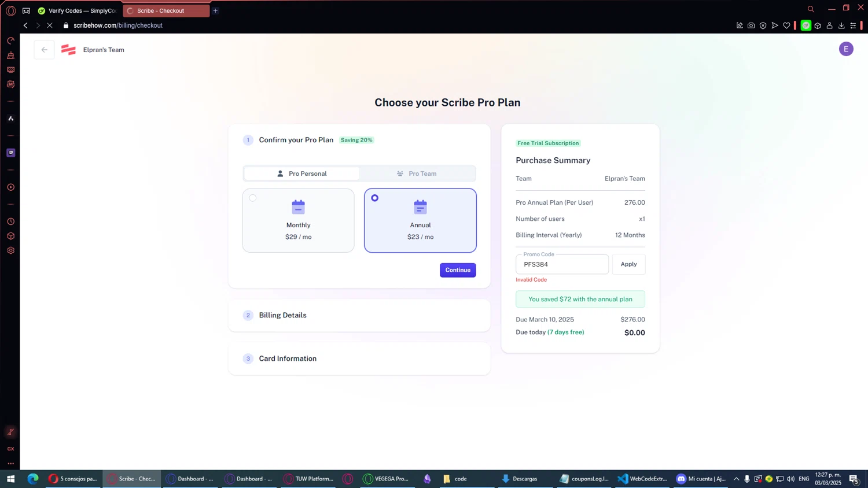
Task: Show hidden tray icons chevron
Action: (x=736, y=479)
